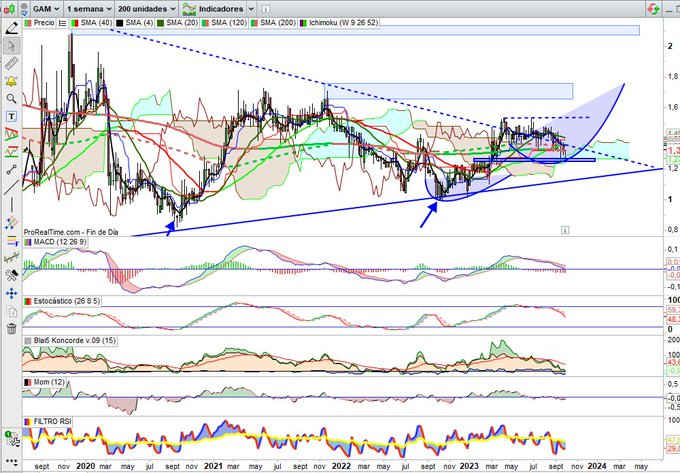Open SMA (200) indicator settings

[x=278, y=23]
